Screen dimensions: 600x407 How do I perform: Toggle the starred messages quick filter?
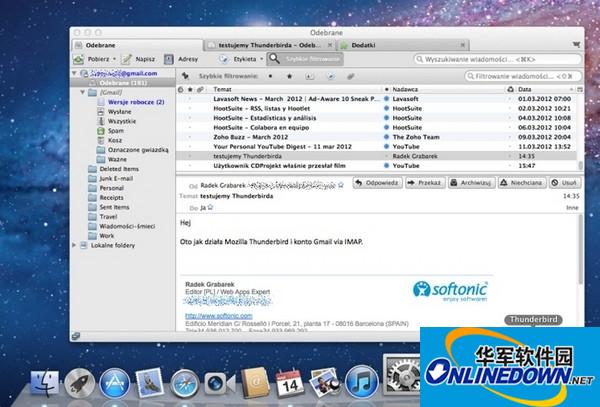(x=290, y=76)
